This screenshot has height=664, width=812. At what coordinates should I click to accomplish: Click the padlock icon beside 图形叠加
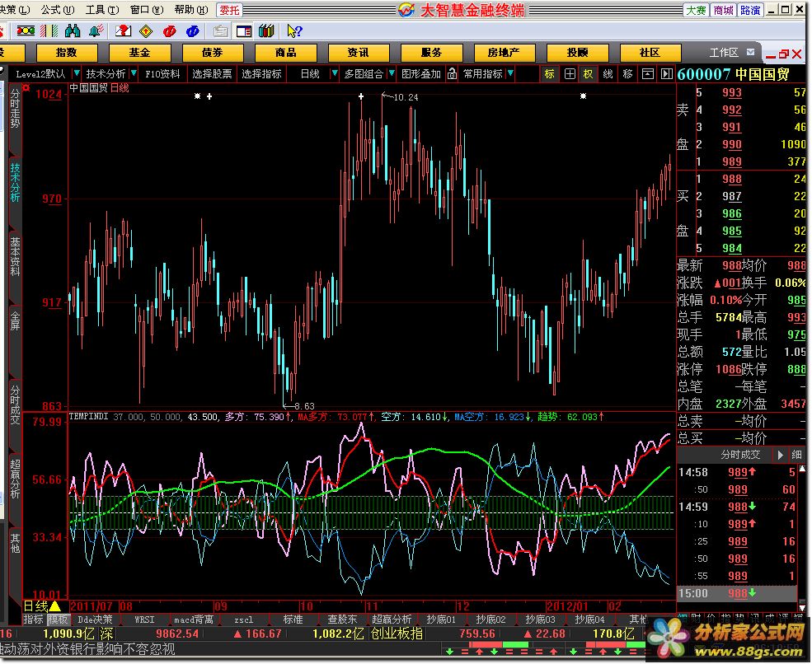click(x=452, y=74)
